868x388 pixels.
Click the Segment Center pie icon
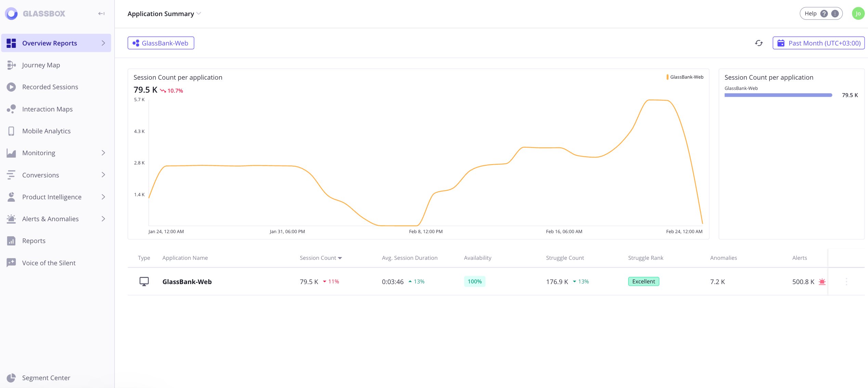11,378
